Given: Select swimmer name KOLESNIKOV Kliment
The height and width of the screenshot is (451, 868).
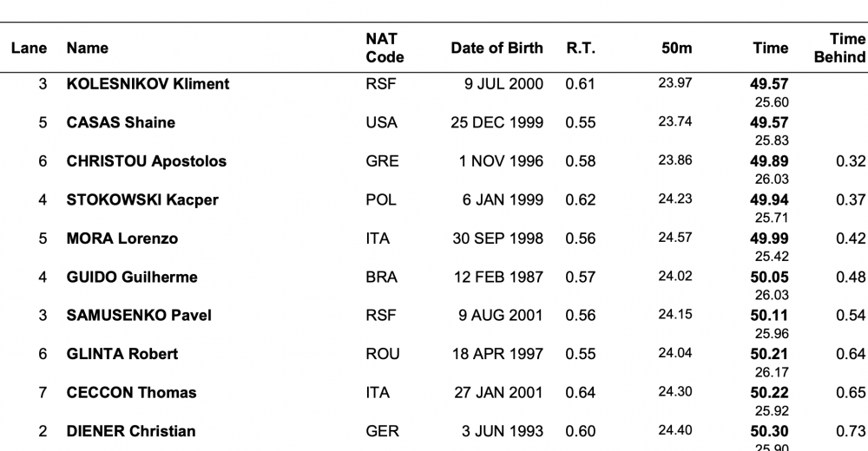Looking at the screenshot, I should (148, 84).
